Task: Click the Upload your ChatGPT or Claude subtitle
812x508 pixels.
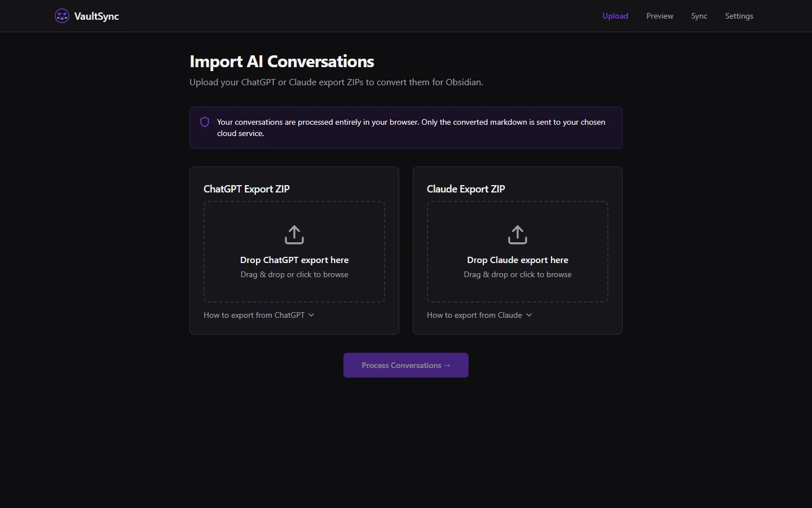Action: pyautogui.click(x=336, y=82)
